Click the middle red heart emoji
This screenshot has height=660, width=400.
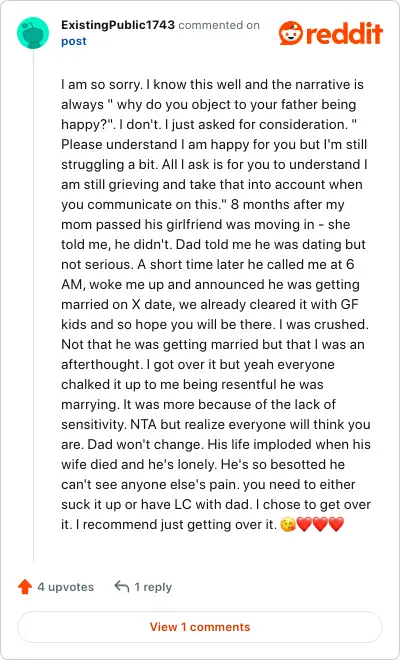point(320,524)
